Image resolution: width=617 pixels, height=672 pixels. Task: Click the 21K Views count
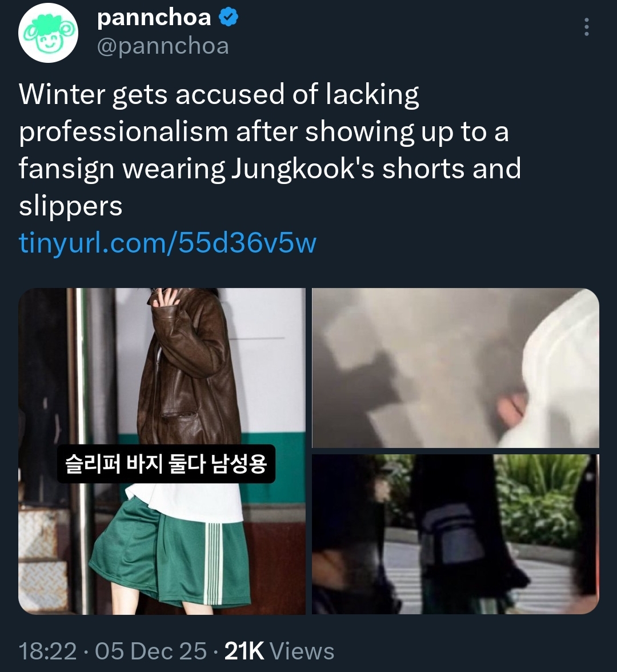click(x=279, y=651)
